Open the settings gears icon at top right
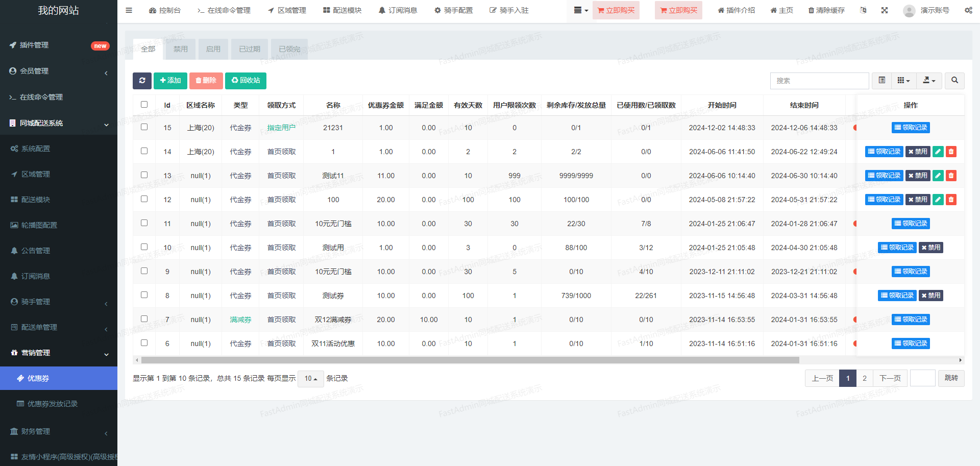Viewport: 980px width, 466px height. point(968,10)
